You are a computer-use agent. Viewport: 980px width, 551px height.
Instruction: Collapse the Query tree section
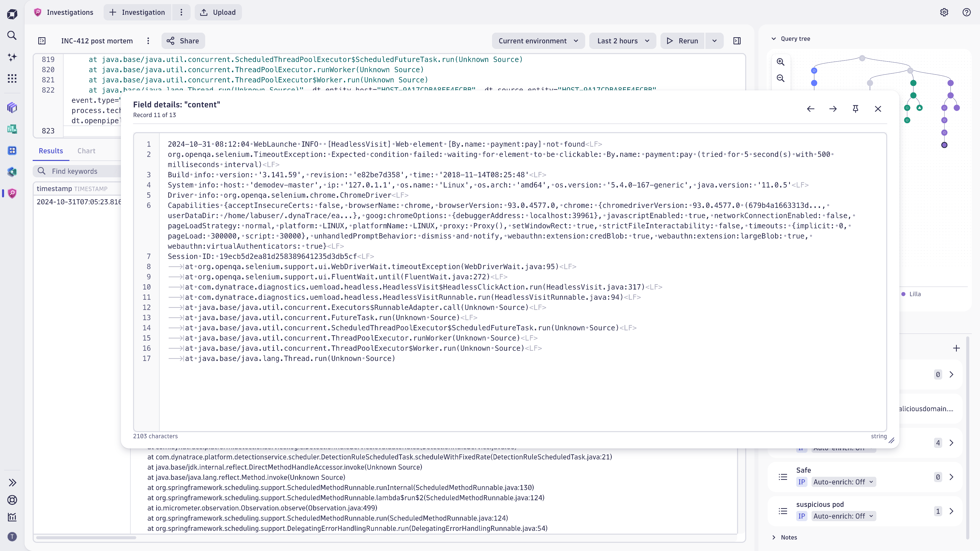pyautogui.click(x=774, y=39)
